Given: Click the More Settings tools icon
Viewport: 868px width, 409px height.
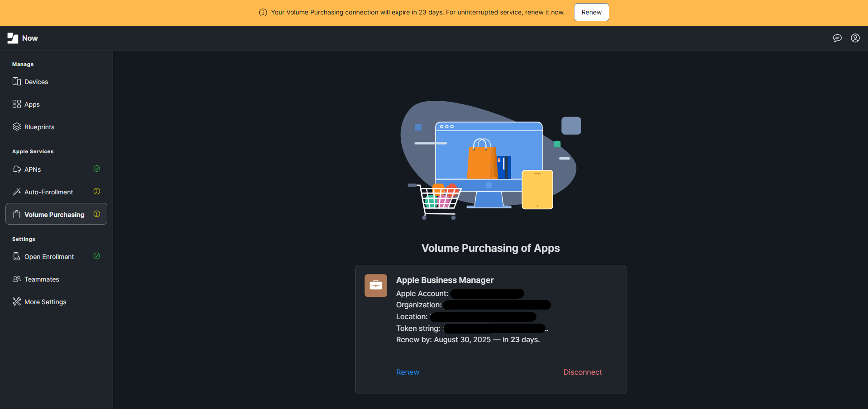Looking at the screenshot, I should pyautogui.click(x=16, y=301).
